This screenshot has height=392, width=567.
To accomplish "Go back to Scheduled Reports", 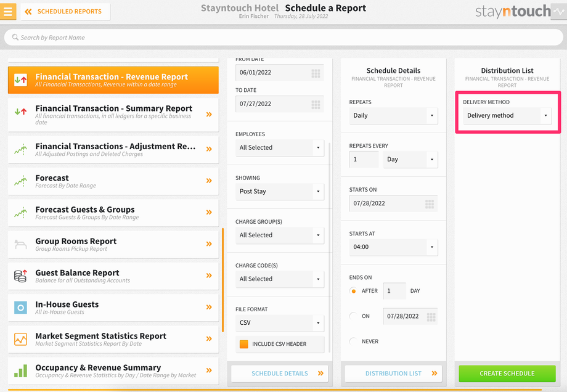I will coord(65,12).
